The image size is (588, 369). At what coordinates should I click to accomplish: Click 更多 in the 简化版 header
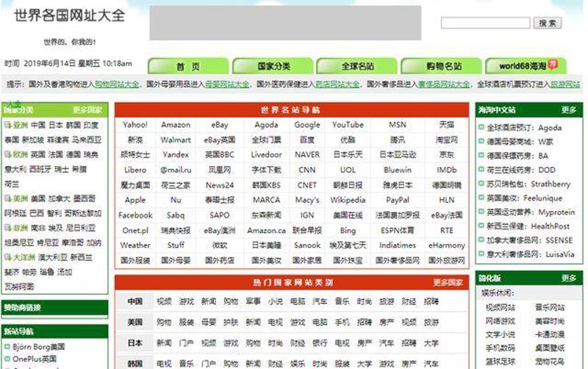coord(568,278)
